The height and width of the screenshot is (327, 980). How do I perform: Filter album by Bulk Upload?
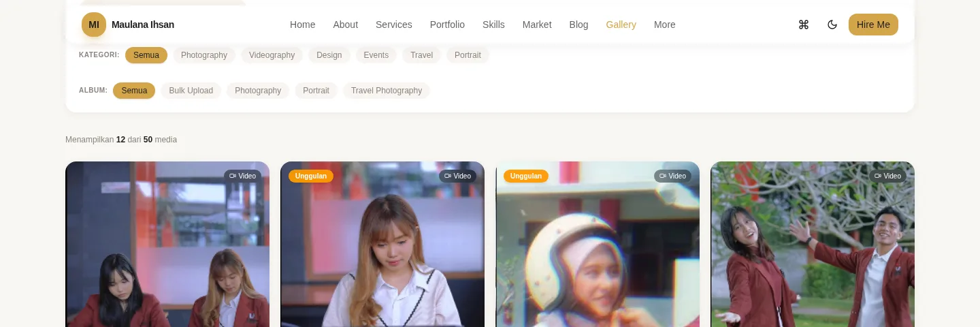tap(191, 91)
